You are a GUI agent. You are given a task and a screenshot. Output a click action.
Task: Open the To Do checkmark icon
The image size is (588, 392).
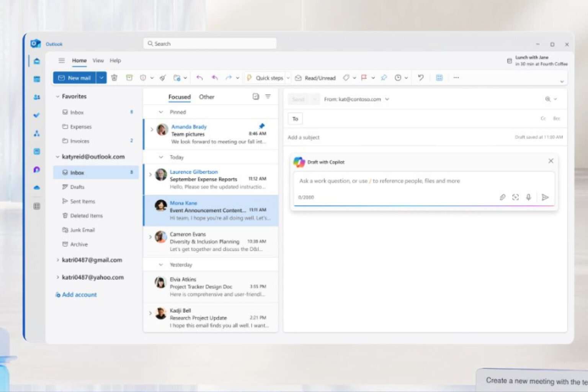pos(37,115)
